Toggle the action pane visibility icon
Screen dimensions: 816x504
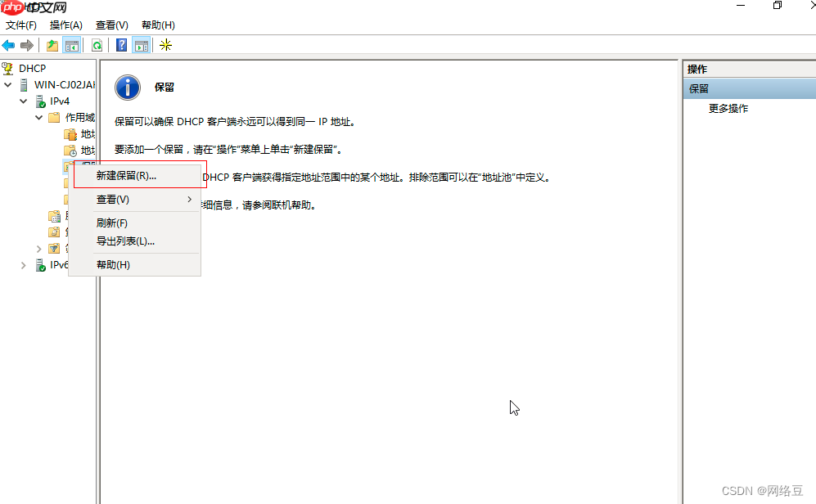point(141,45)
